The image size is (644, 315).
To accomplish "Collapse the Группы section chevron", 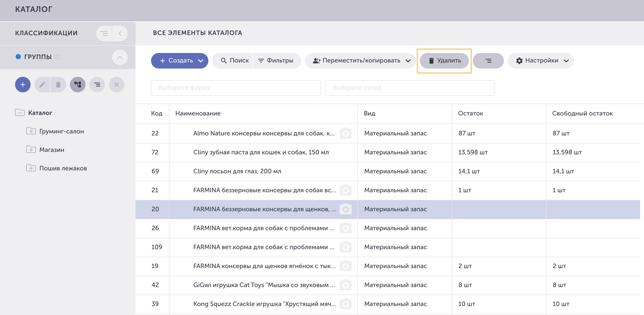I will tap(120, 57).
